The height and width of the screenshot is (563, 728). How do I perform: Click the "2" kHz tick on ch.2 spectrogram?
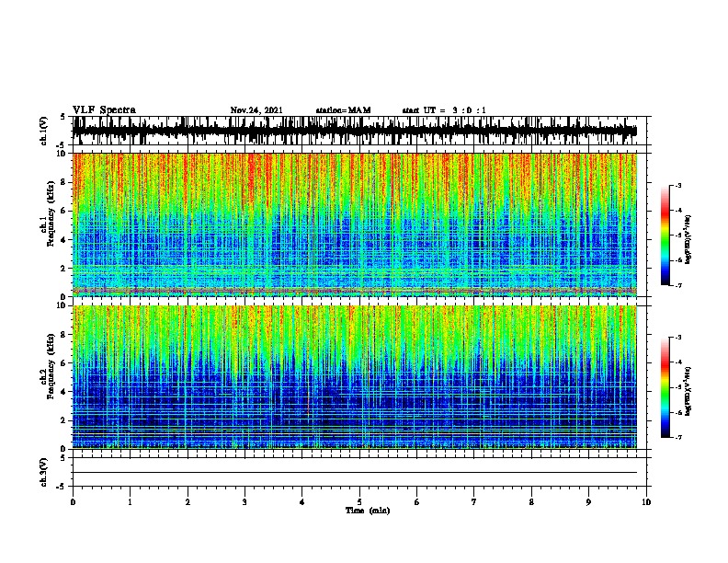pyautogui.click(x=64, y=420)
